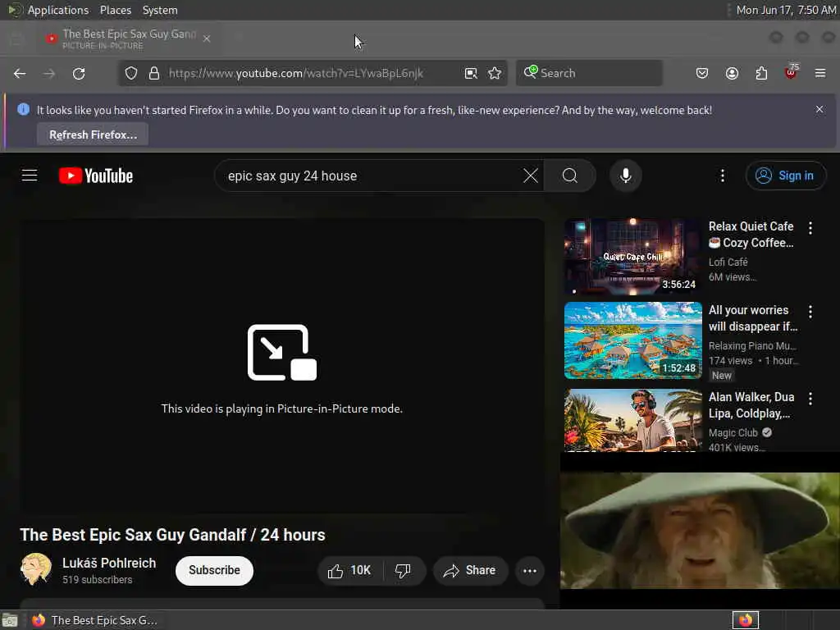This screenshot has width=840, height=630.
Task: Select the Best Epic Sax Guy browser tab
Action: click(x=129, y=39)
